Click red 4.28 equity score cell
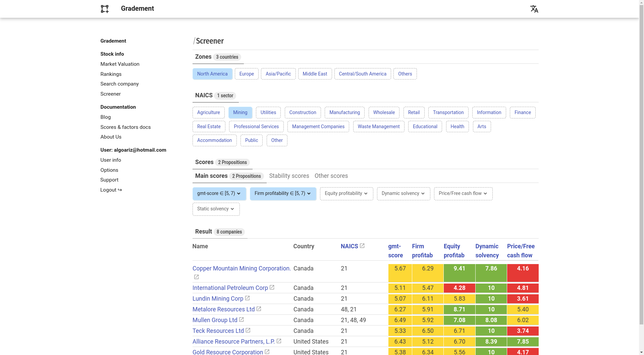Viewport: 644px width, 355px height. click(x=459, y=288)
